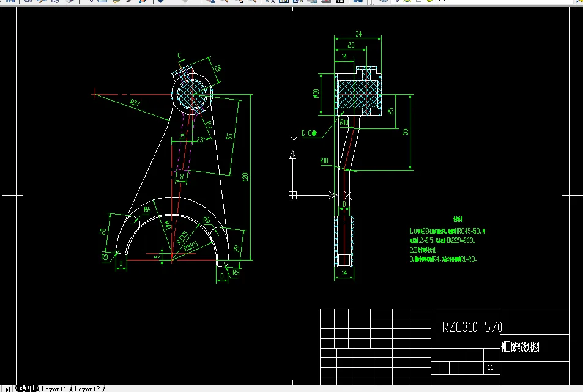583x392 pixels.
Task: Select the φ30 diameter dimension
Action: (x=316, y=94)
